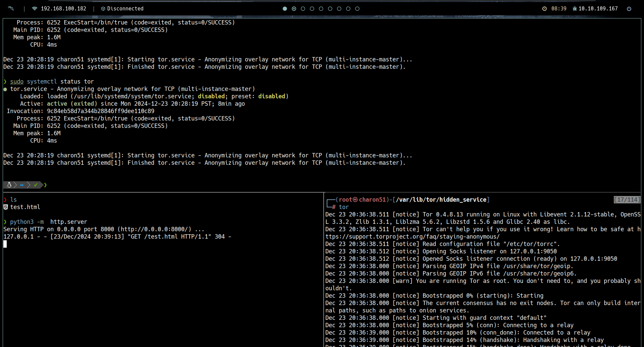Click the tilde home directory prompt segment
The width and height of the screenshot is (644, 347).
click(x=22, y=185)
